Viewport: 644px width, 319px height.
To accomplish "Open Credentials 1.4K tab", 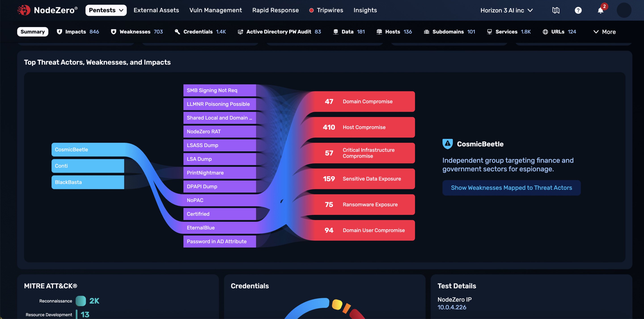I will 200,32.
